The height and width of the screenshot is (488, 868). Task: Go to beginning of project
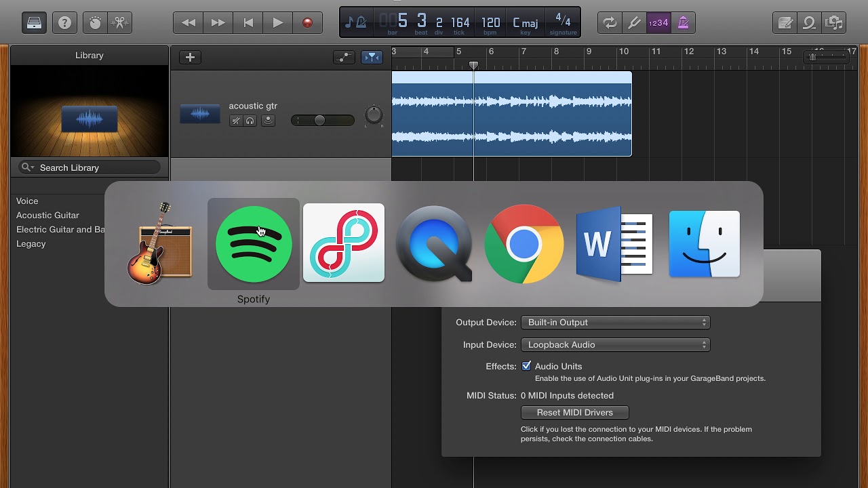pos(248,22)
